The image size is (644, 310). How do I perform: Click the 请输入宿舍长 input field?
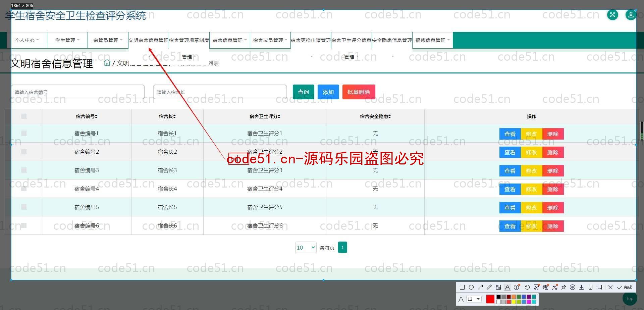(220, 92)
